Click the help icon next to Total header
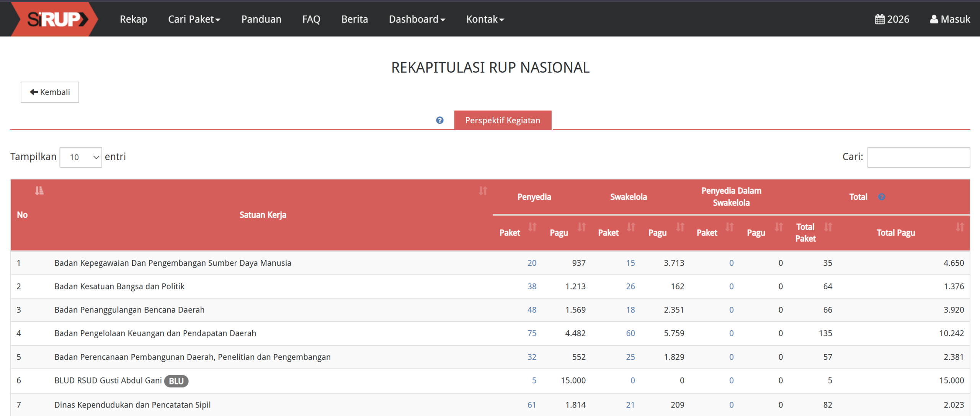 [881, 197]
